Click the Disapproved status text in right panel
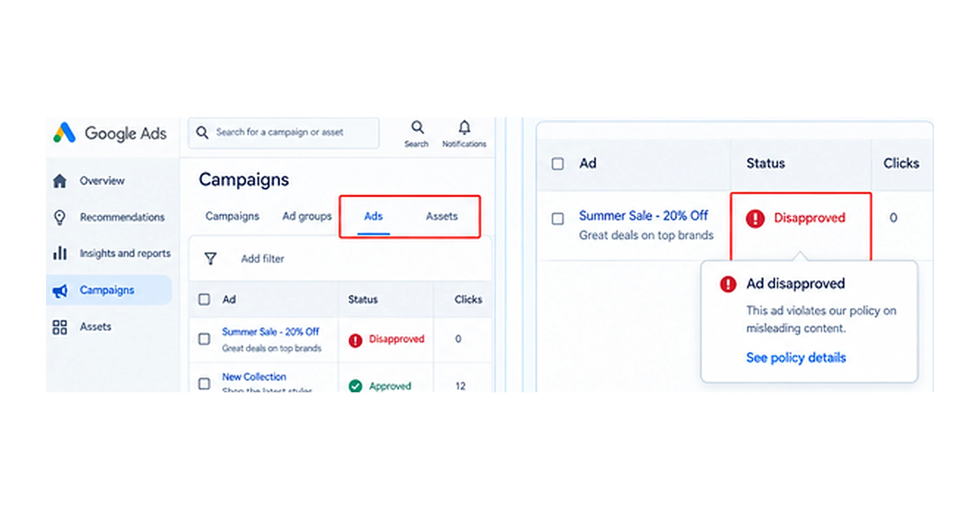The width and height of the screenshot is (980, 510). click(809, 218)
